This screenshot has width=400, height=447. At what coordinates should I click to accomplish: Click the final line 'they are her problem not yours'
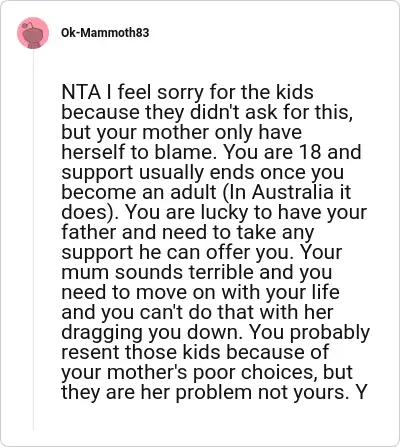click(x=203, y=393)
